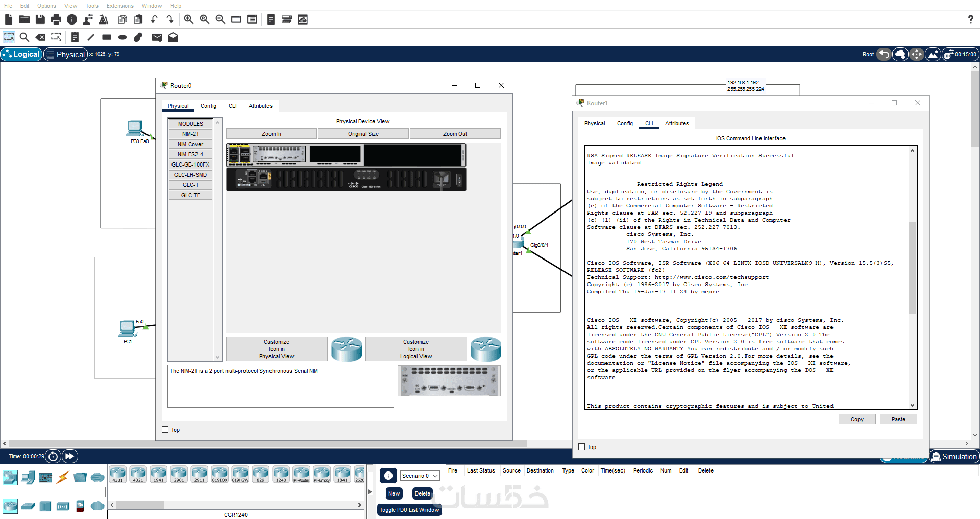Image resolution: width=980 pixels, height=519 pixels.
Task: Select the Place Note tool
Action: [75, 37]
